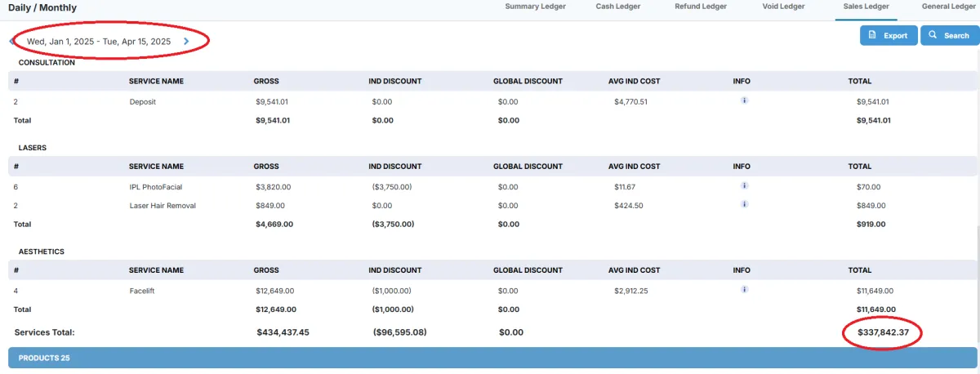Screen dimensions: 980x374
Task: Select the IPL PhotoFacial service name
Action: click(x=157, y=187)
